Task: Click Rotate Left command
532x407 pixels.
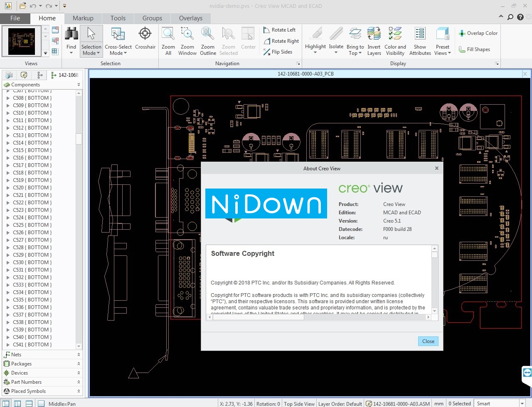Action: pos(279,30)
